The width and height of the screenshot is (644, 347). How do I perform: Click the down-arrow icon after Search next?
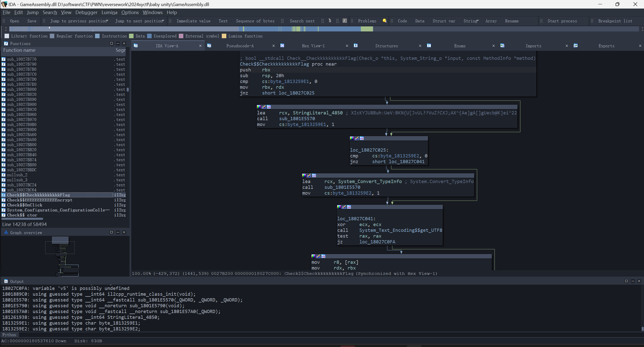coord(330,21)
